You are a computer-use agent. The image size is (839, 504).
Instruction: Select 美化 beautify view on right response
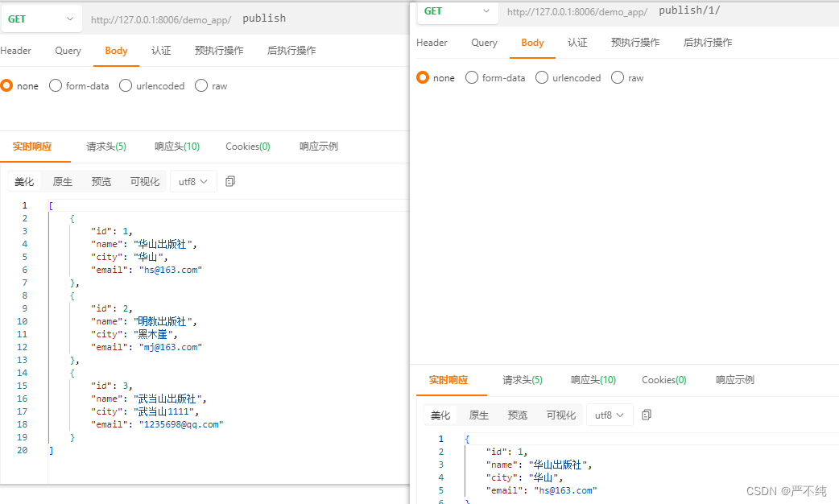coord(440,415)
